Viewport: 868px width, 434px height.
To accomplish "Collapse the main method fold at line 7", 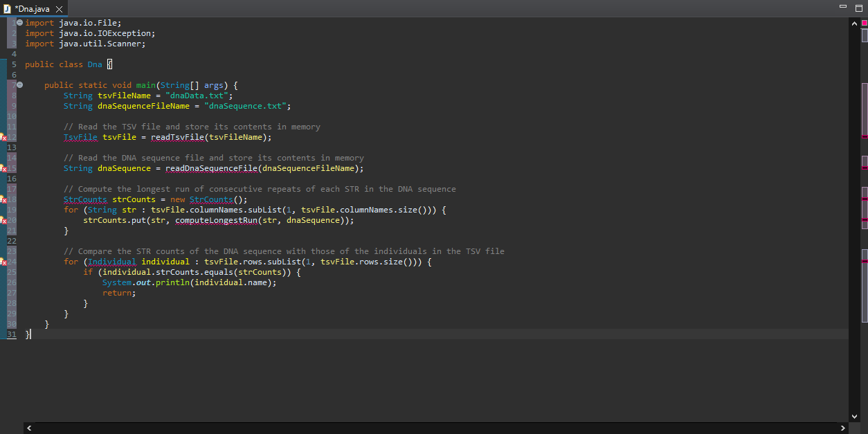I will 19,85.
